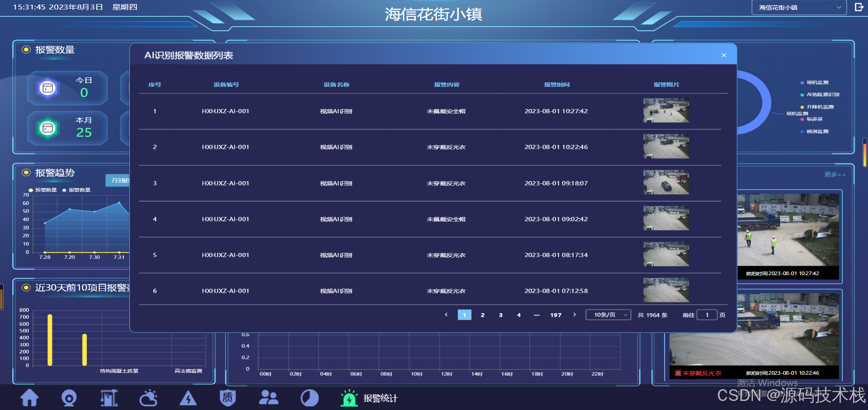This screenshot has width=868, height=410.
Task: Open the quality shield 质 icon
Action: [228, 398]
